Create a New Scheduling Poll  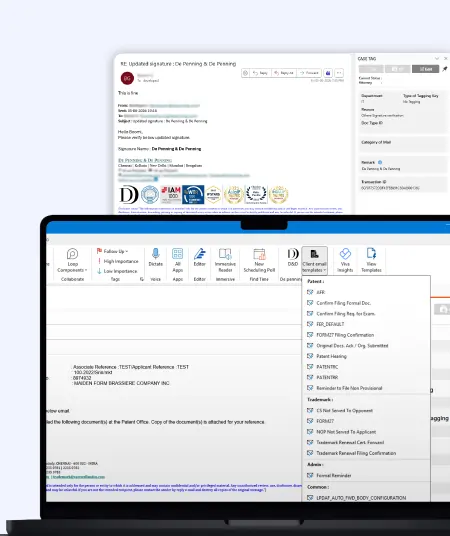(x=259, y=260)
